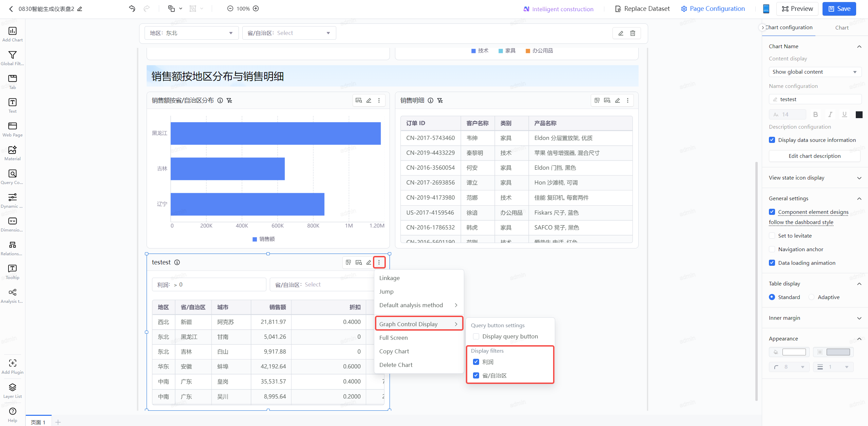The width and height of the screenshot is (868, 426).
Task: Expand the Inner margin section
Action: [859, 318]
